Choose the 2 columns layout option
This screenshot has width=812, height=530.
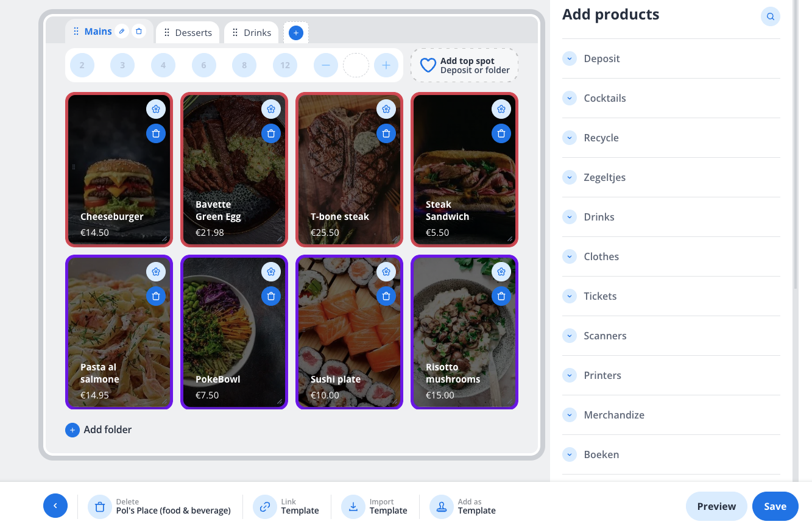point(82,65)
